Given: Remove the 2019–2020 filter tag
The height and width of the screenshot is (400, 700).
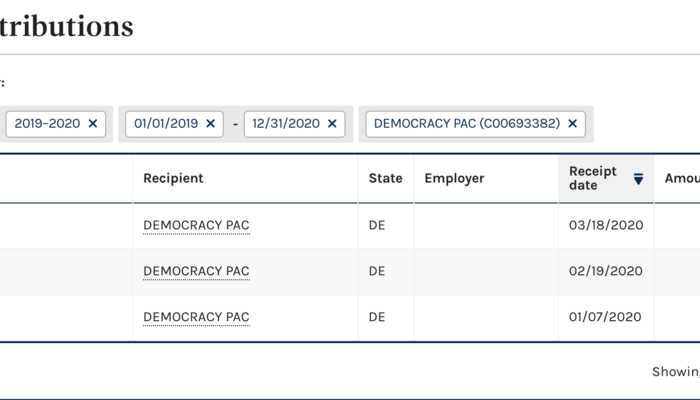Looking at the screenshot, I should click(93, 124).
